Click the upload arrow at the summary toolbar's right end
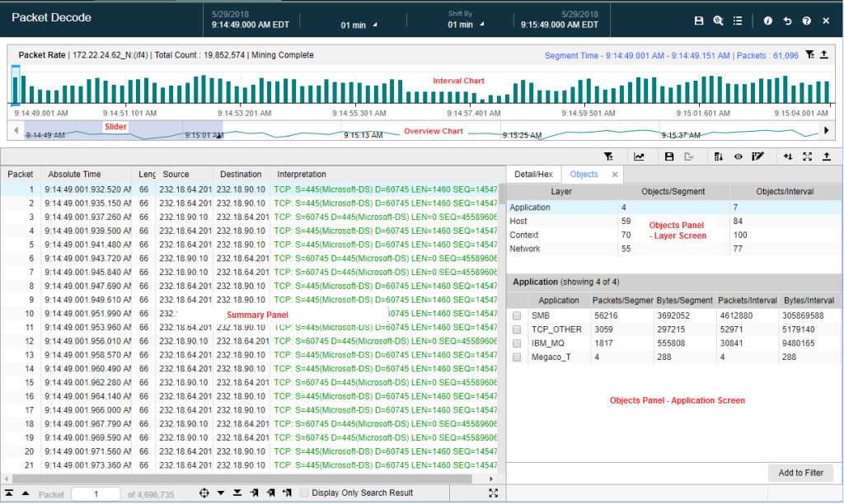Screen dimensions: 844x504 point(827,156)
